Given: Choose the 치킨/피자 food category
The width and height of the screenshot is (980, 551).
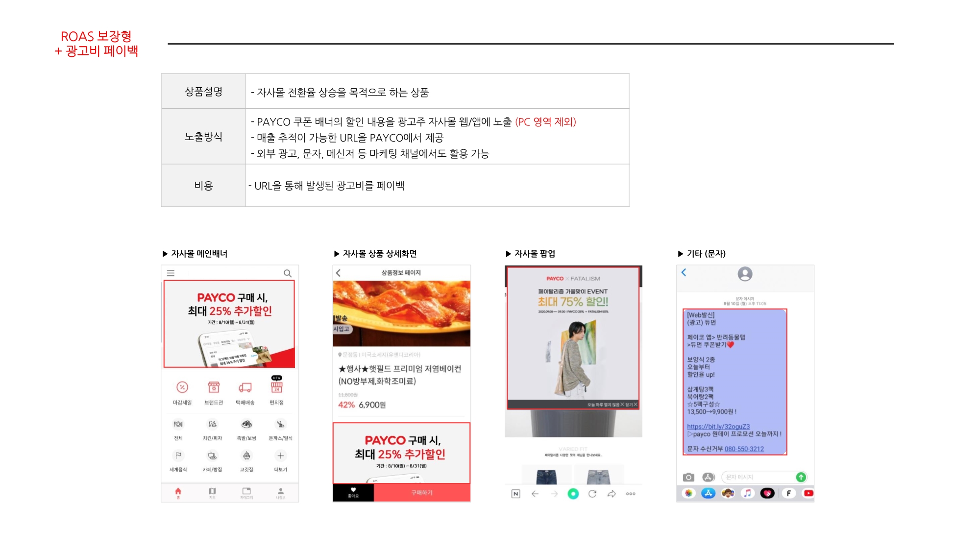Looking at the screenshot, I should click(x=212, y=424).
